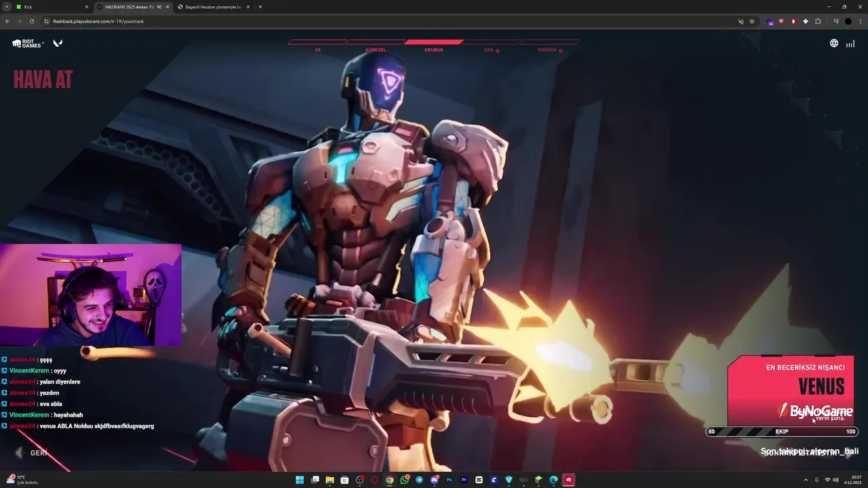Open Microsoft Store on the taskbar
The width and height of the screenshot is (868, 488).
click(x=344, y=480)
